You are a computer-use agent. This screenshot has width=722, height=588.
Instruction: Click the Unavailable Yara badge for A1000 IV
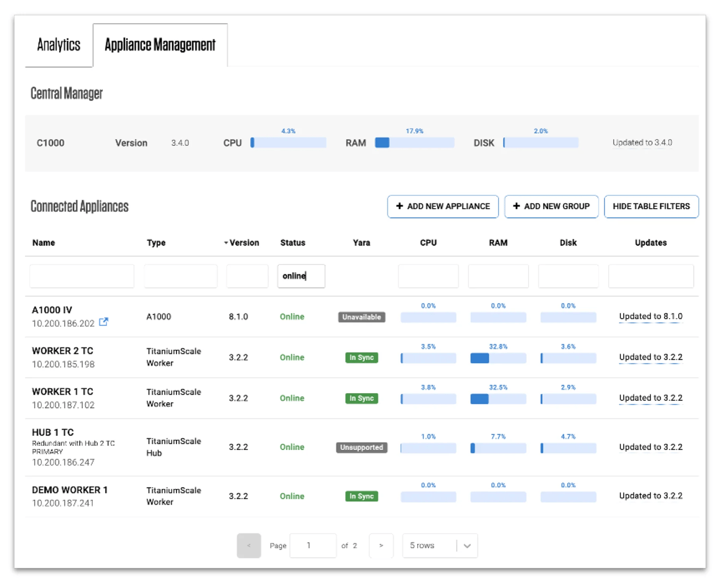pos(362,317)
